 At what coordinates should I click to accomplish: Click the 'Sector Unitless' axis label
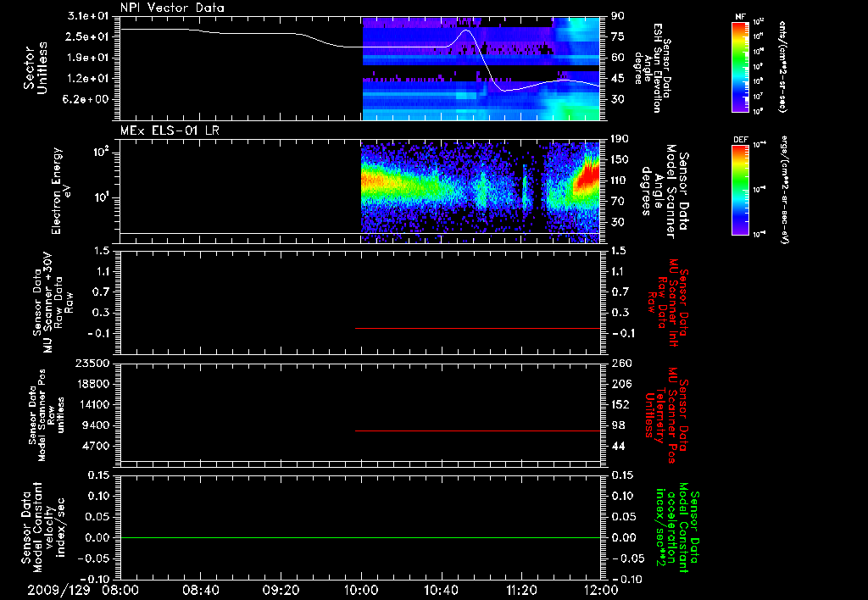pyautogui.click(x=35, y=69)
